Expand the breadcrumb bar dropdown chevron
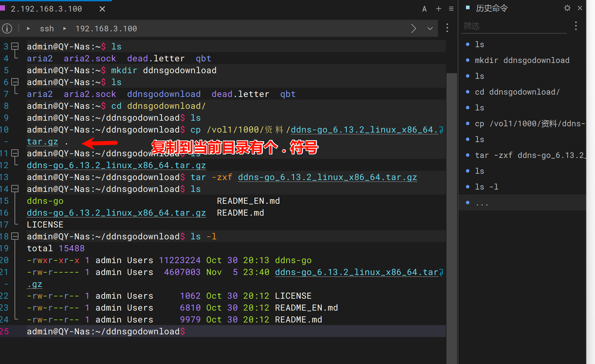This screenshot has height=364, width=595. click(x=430, y=29)
